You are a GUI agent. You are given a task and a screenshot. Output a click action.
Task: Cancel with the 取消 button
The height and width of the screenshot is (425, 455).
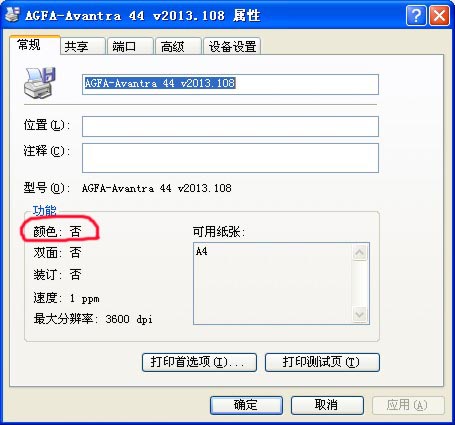tap(327, 405)
